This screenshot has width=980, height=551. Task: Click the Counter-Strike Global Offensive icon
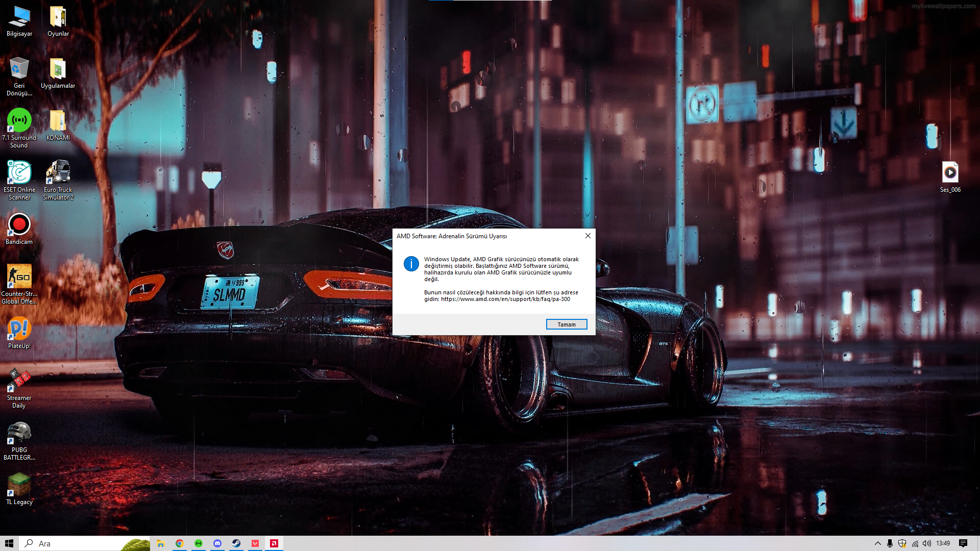19,277
